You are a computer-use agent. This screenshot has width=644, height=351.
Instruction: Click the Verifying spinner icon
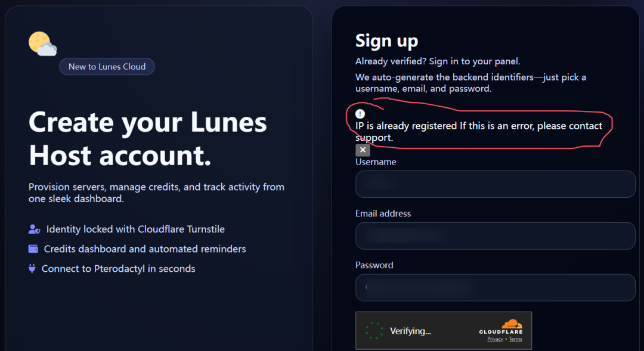coord(374,331)
